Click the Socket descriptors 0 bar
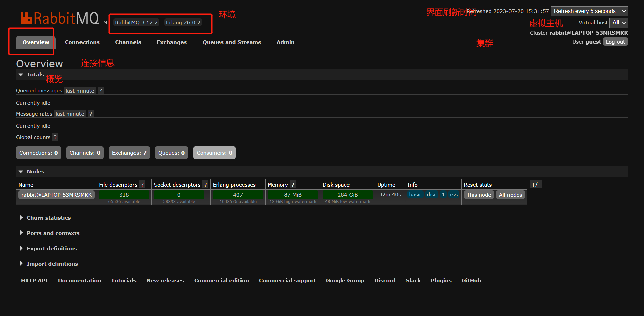This screenshot has width=644, height=316. pyautogui.click(x=179, y=195)
